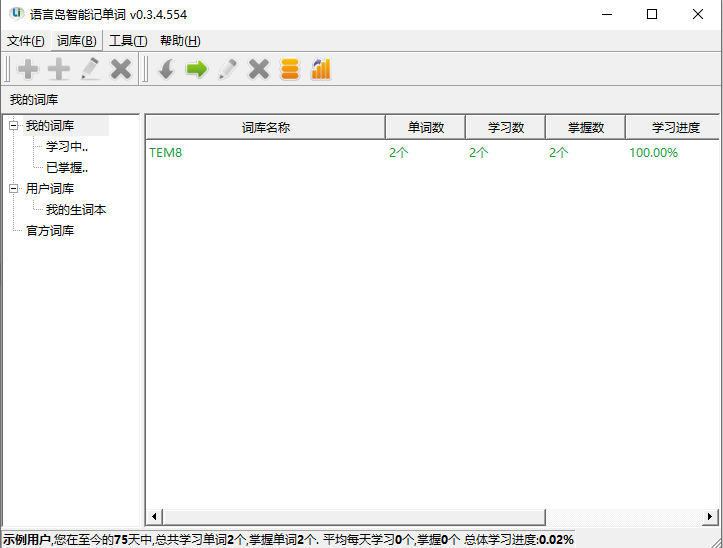The image size is (723, 548).
Task: Select 我的生词本 tree item
Action: [x=76, y=209]
